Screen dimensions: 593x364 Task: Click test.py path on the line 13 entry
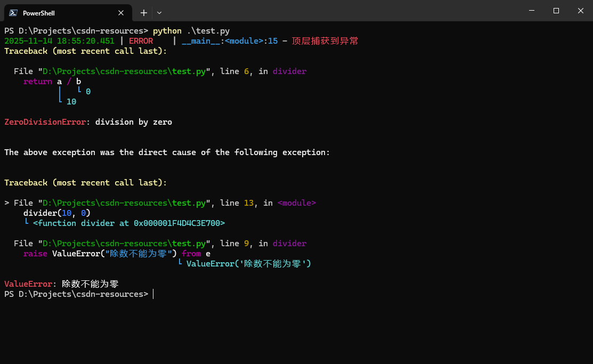pos(124,203)
